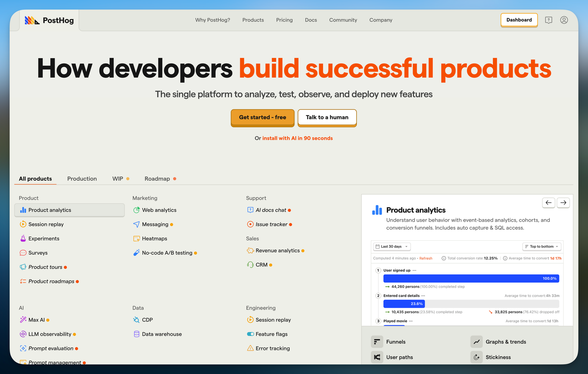Viewport: 588px width, 374px height.
Task: Select the All products tab
Action: pos(35,179)
